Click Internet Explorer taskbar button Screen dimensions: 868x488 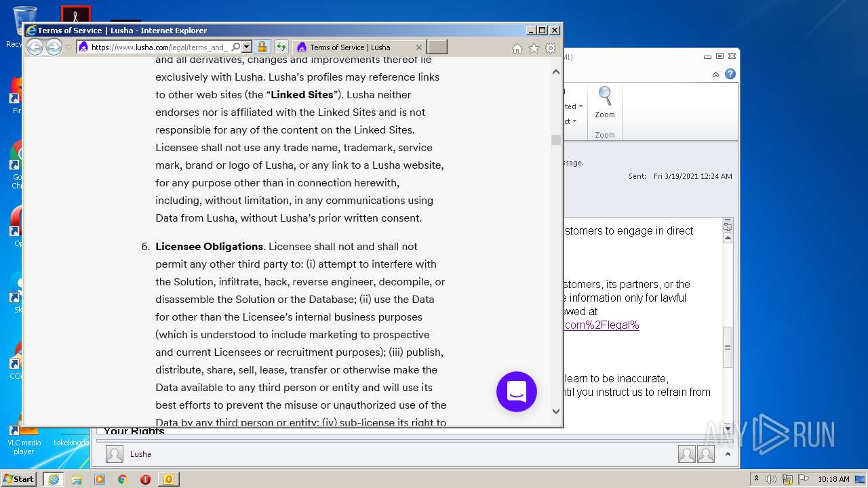coord(54,479)
